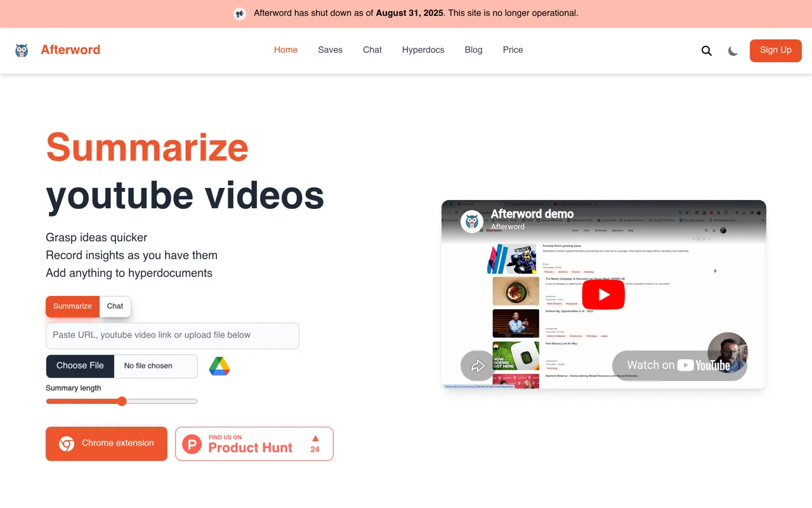
Task: Click the video share arrow icon
Action: pyautogui.click(x=478, y=366)
